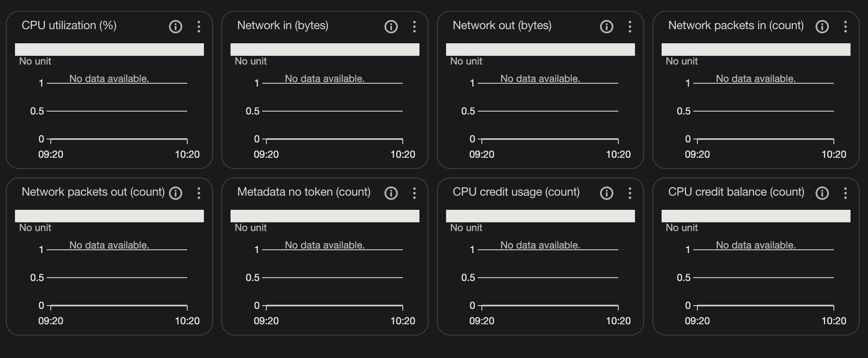
Task: Click info icon on Network in widget
Action: pos(391,27)
